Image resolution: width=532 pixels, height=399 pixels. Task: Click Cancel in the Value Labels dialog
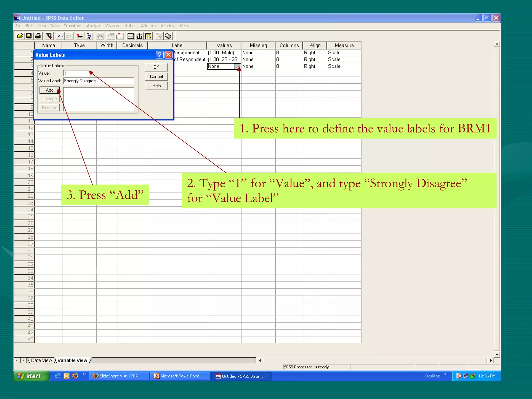tap(156, 76)
